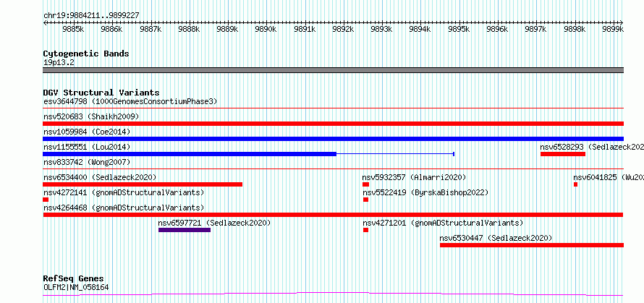Screen dimensions: 644x303
Task: Open the nsv6528293 Sedlazeck label
Action: point(592,147)
